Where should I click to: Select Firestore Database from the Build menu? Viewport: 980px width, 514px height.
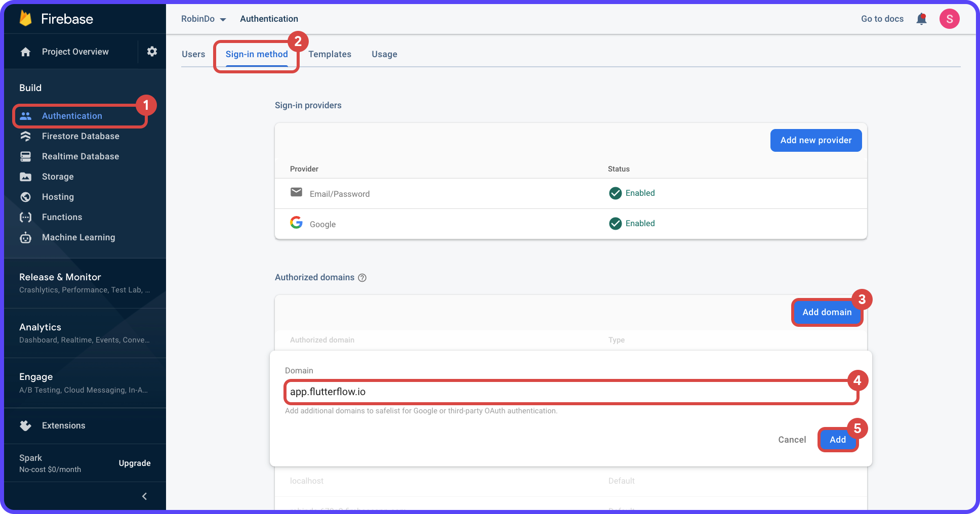pyautogui.click(x=80, y=136)
